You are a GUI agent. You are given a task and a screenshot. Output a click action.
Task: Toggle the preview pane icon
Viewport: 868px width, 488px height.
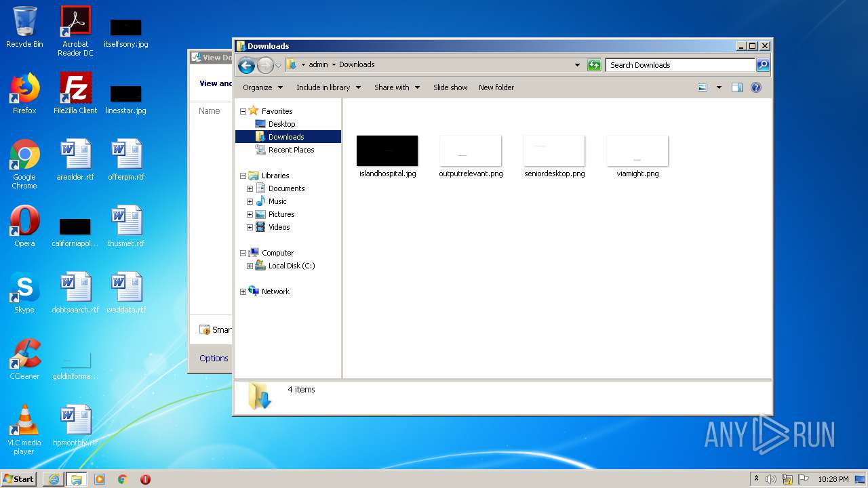[x=737, y=87]
